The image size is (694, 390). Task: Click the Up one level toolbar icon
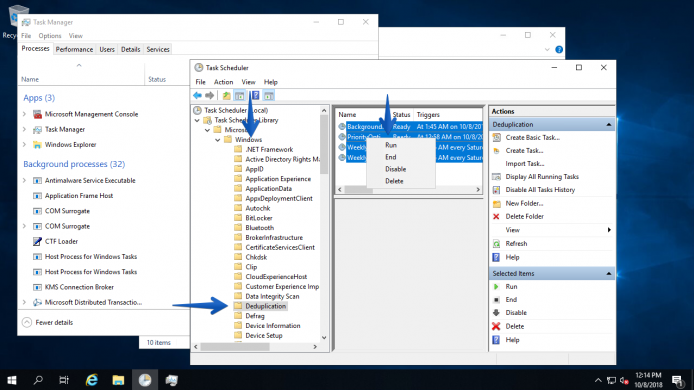tap(226, 95)
